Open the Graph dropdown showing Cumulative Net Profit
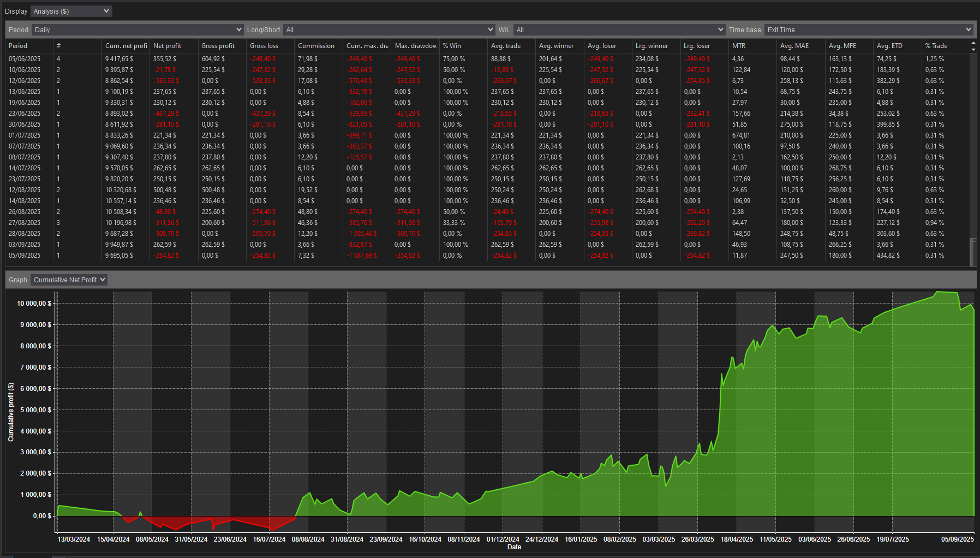This screenshot has width=980, height=558. click(69, 280)
